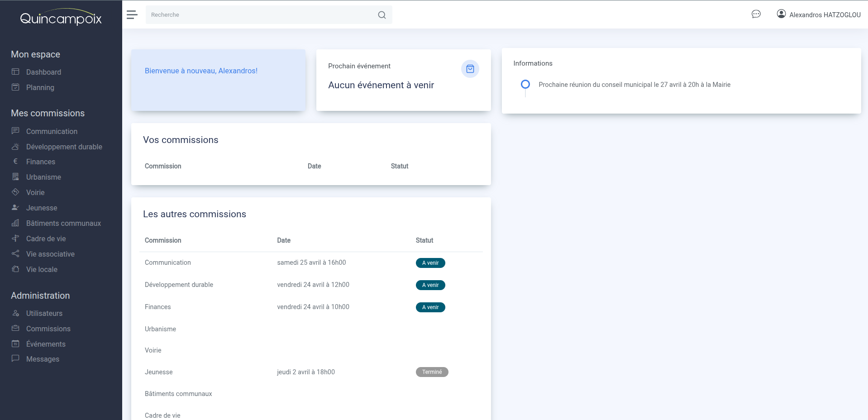Click the Bienvenue à nouveau, Alexandros link

[200, 71]
